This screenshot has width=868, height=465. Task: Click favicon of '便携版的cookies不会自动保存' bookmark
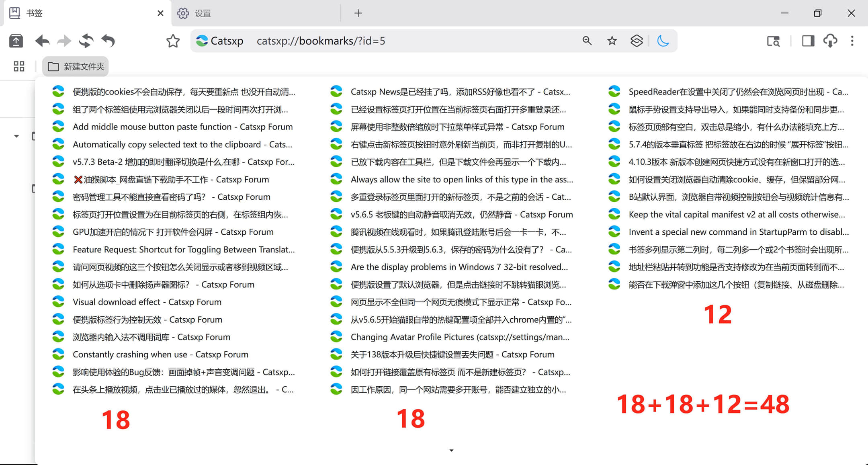pos(58,91)
